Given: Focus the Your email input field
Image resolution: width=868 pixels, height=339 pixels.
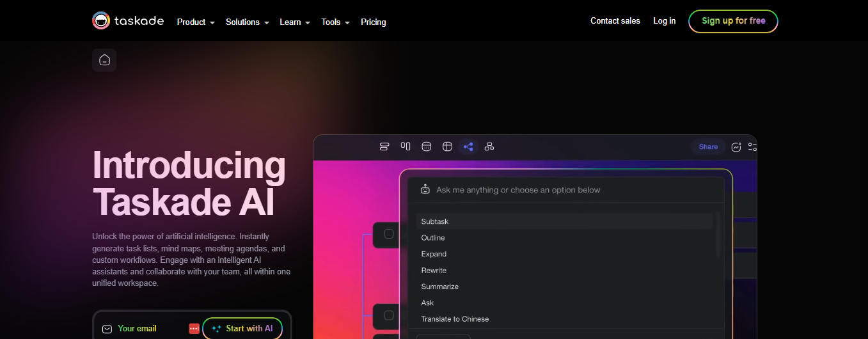Looking at the screenshot, I should (x=152, y=329).
